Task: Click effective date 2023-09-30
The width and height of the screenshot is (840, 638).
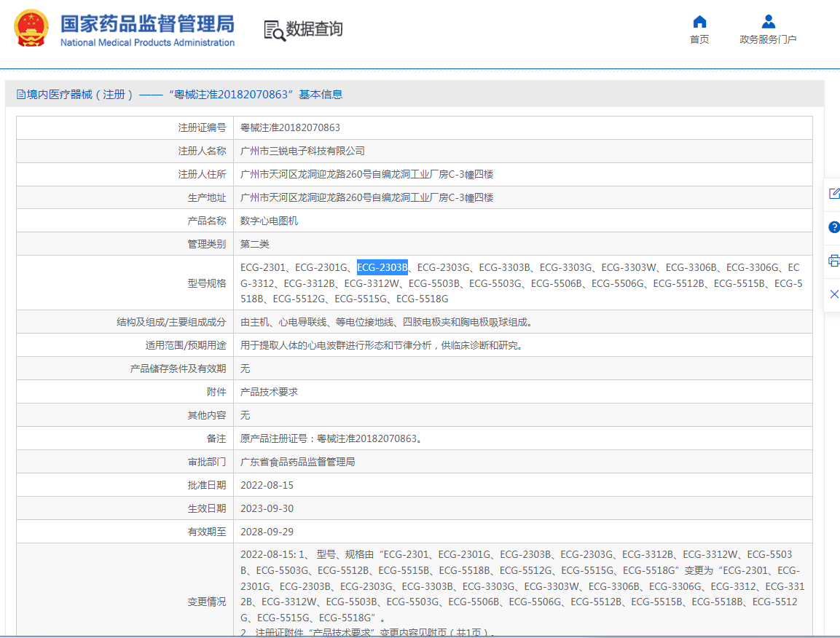Action: tap(267, 508)
